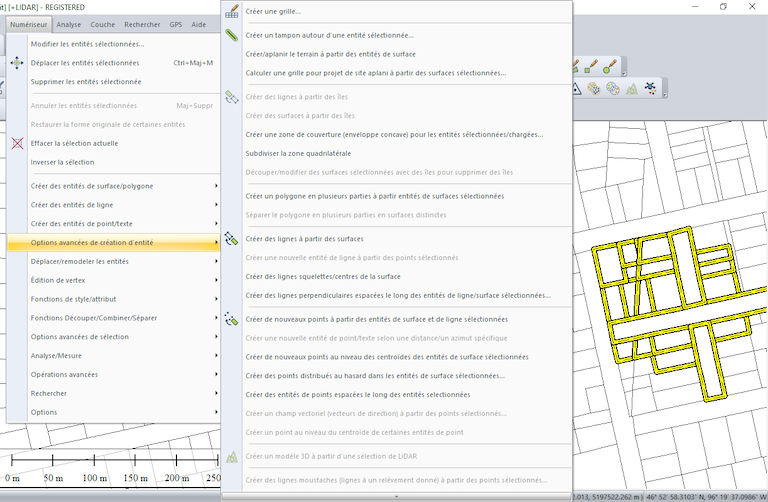Select Subdiviser la zone quadrilatérale
The image size is (768, 502).
[298, 153]
